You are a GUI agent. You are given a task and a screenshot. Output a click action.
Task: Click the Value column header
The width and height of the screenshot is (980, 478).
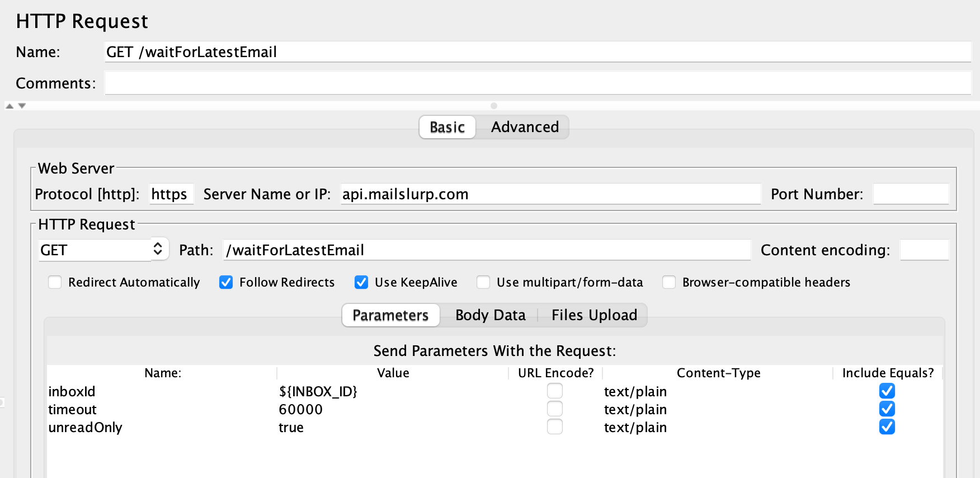click(393, 373)
